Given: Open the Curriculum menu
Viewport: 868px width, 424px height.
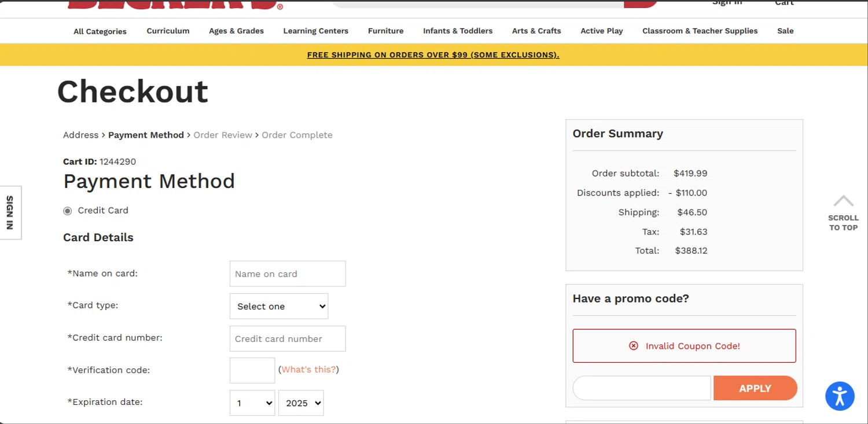Looking at the screenshot, I should point(168,31).
